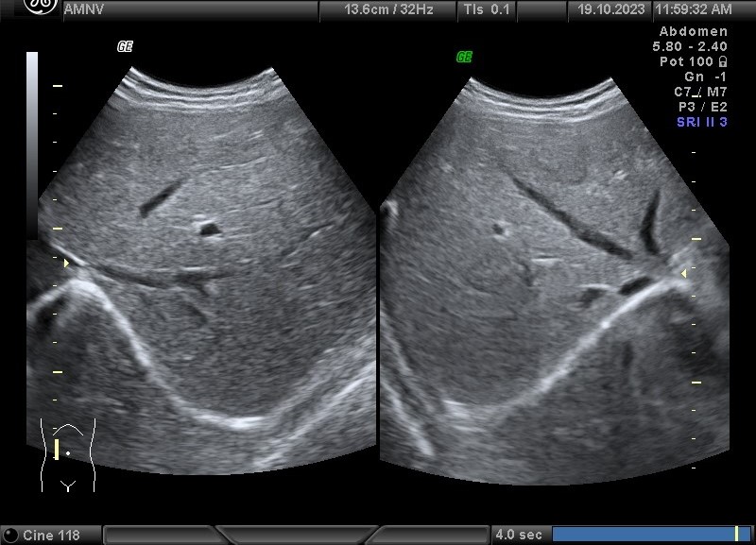Click the P3 / E2 setting
This screenshot has width=756, height=545.
[703, 107]
